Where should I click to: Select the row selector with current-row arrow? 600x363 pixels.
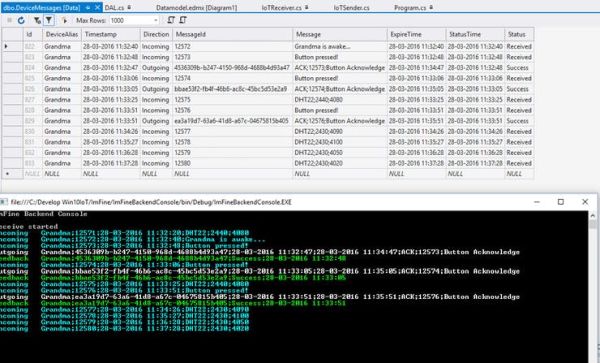click(x=12, y=46)
